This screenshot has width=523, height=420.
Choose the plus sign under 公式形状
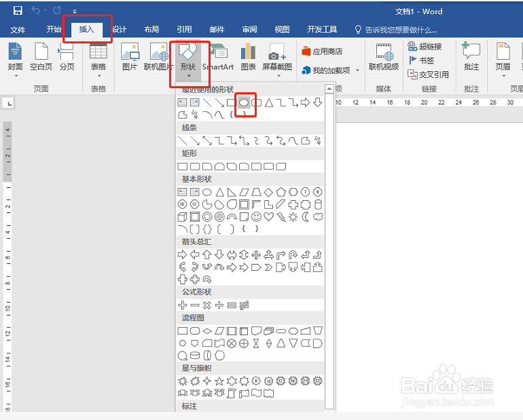click(183, 305)
